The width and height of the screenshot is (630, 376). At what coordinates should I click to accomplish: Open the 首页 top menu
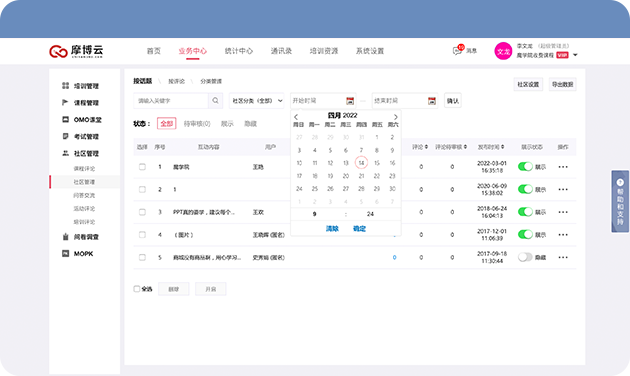(153, 51)
